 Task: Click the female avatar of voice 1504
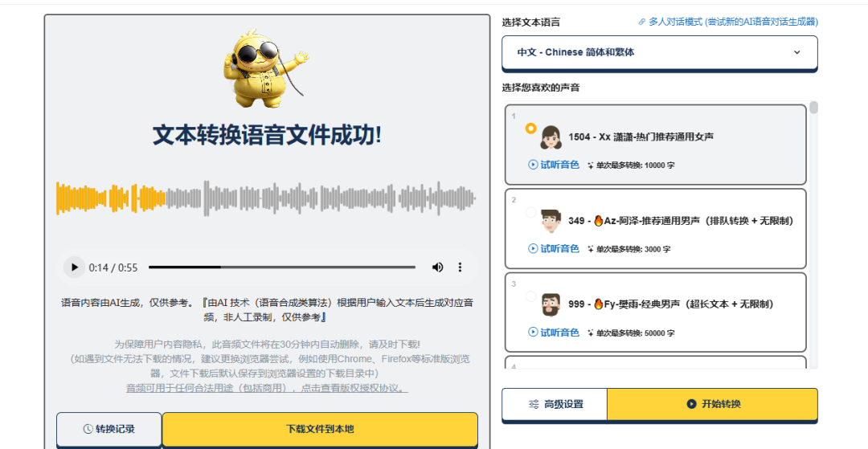551,137
